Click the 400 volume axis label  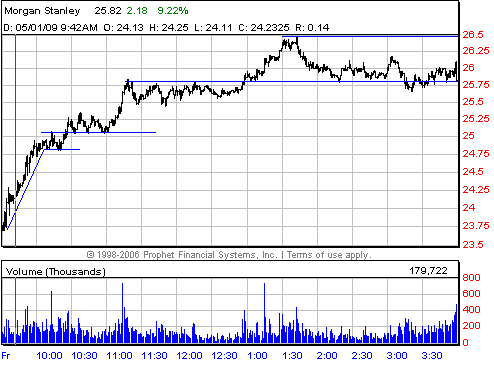471,310
